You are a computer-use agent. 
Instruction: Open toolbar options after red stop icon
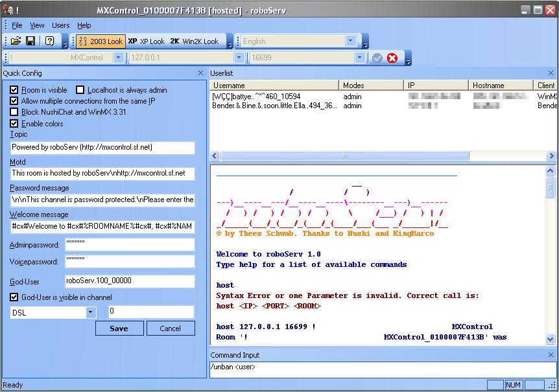(408, 58)
